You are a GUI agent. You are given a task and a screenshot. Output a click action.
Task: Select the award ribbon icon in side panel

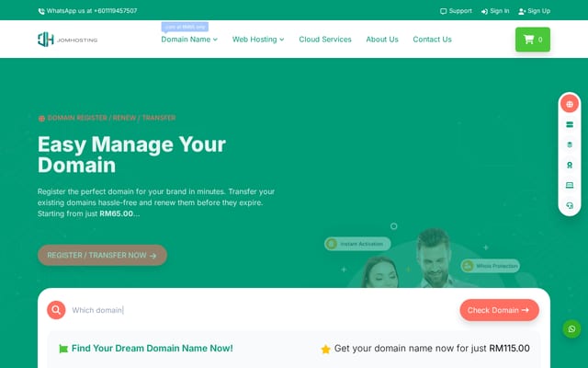(570, 166)
